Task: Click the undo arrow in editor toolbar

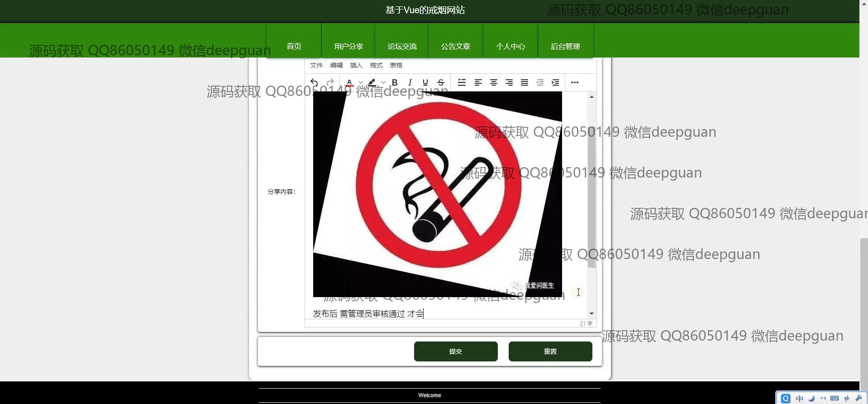Action: (314, 82)
